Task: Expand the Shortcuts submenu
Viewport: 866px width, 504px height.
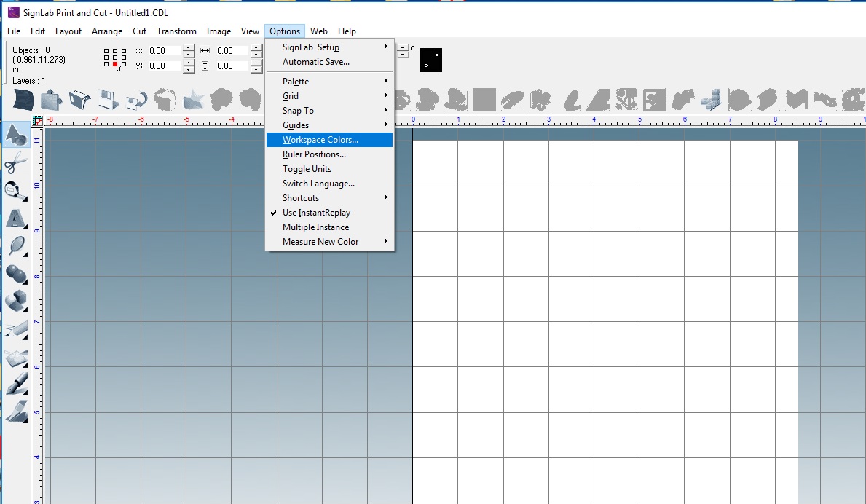Action: coord(330,197)
